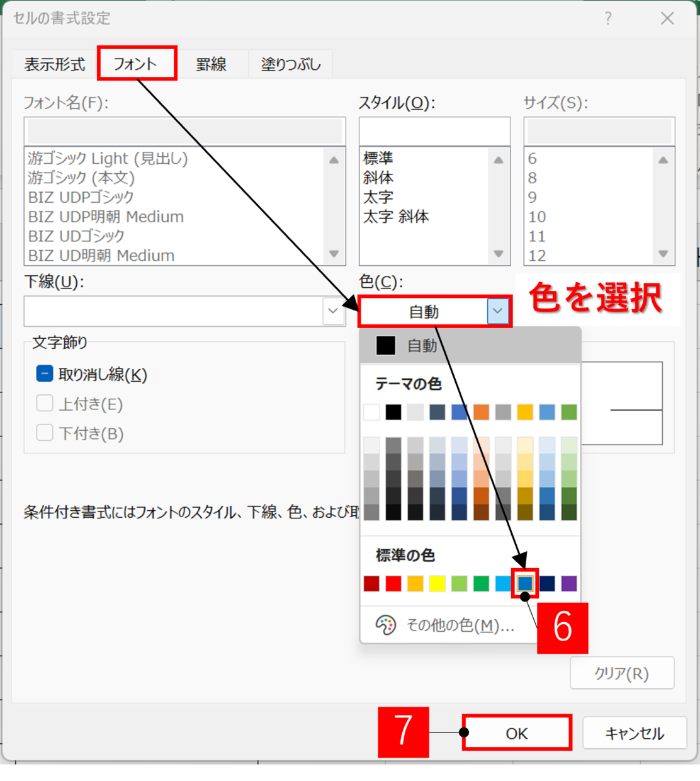Image resolution: width=700 pixels, height=781 pixels.
Task: Choose dark red standard color
Action: (x=371, y=583)
